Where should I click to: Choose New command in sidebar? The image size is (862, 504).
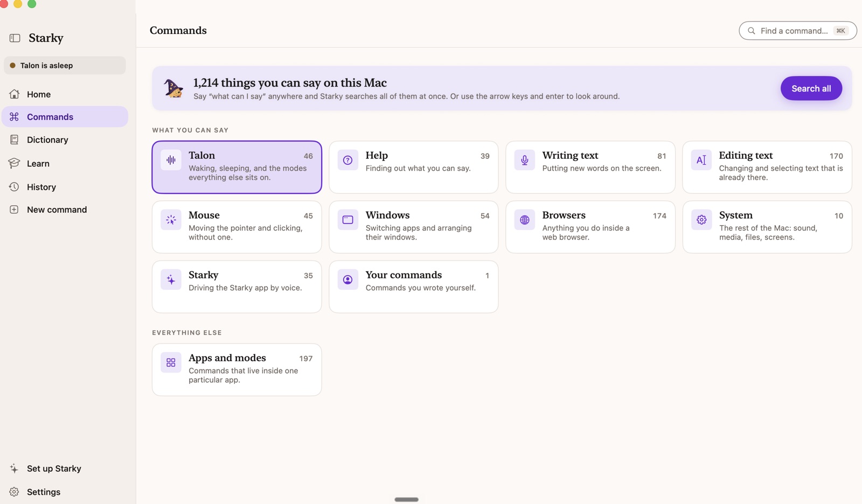coord(65,209)
